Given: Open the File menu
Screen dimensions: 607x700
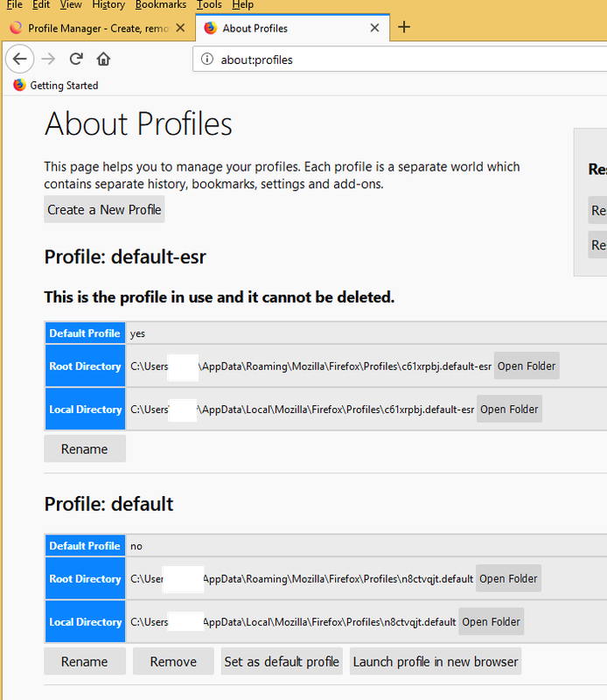Looking at the screenshot, I should click(x=14, y=5).
